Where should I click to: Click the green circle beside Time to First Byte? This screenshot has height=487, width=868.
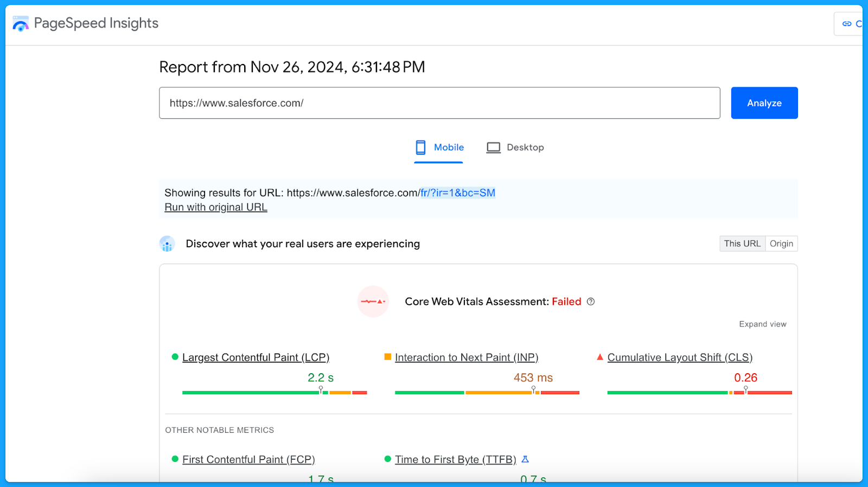click(x=387, y=459)
